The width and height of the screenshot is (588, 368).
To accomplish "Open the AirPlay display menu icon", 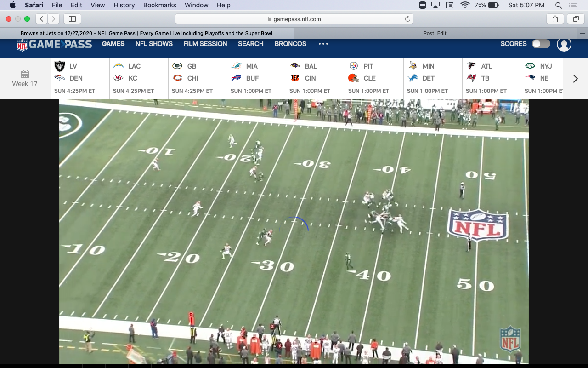I will [436, 5].
